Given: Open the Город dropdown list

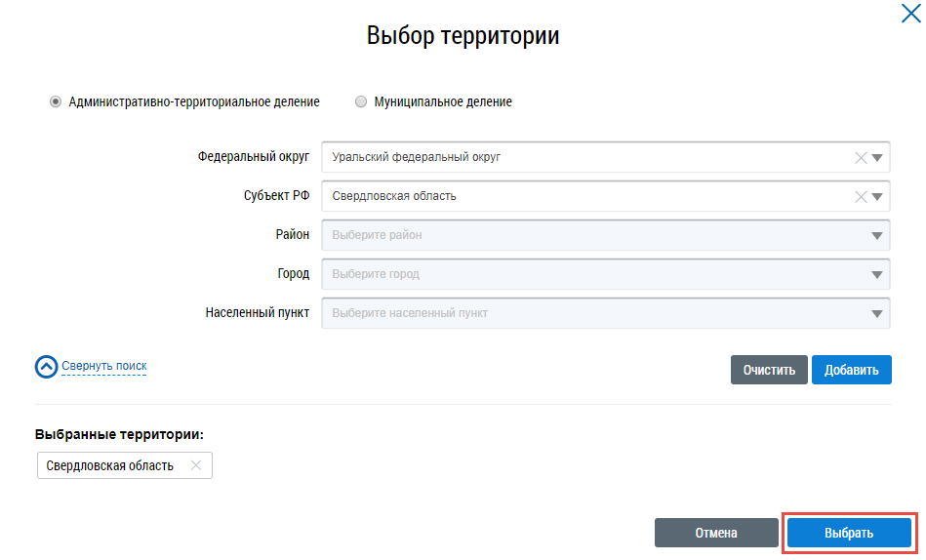Looking at the screenshot, I should click(605, 274).
